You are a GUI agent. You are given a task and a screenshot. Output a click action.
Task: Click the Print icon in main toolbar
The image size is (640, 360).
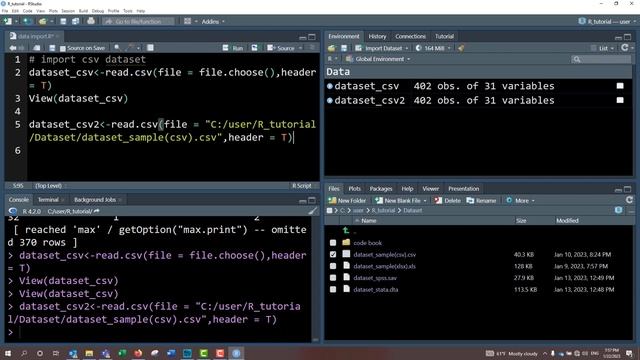coord(91,21)
